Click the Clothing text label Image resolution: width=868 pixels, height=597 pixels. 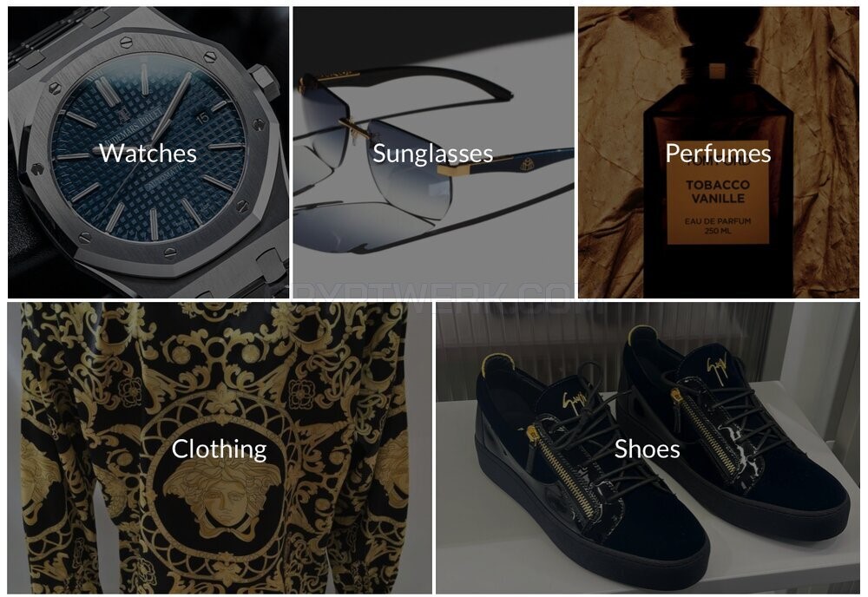[x=220, y=449]
